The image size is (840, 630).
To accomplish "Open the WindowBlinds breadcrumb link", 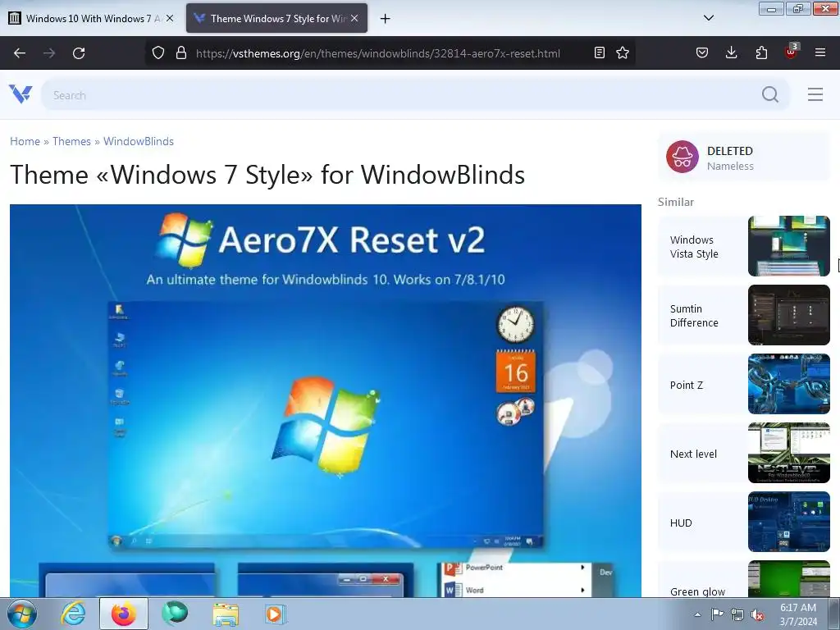I will point(139,141).
